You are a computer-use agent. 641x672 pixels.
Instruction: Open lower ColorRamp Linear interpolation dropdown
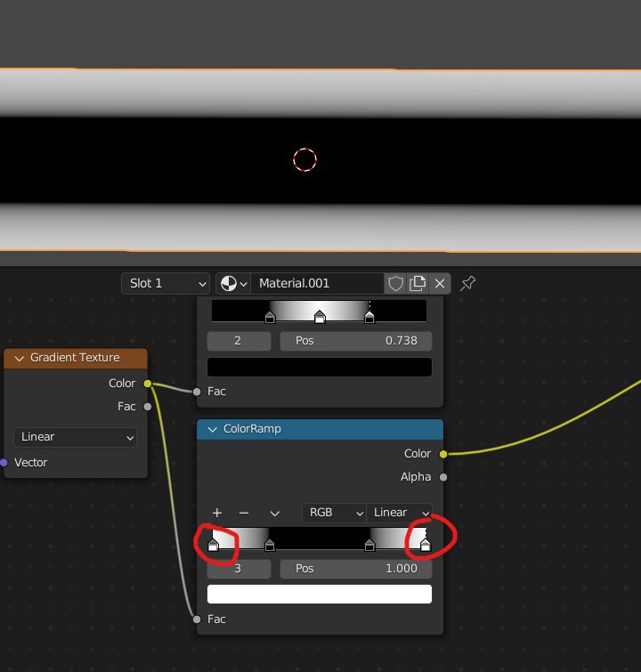(x=399, y=513)
